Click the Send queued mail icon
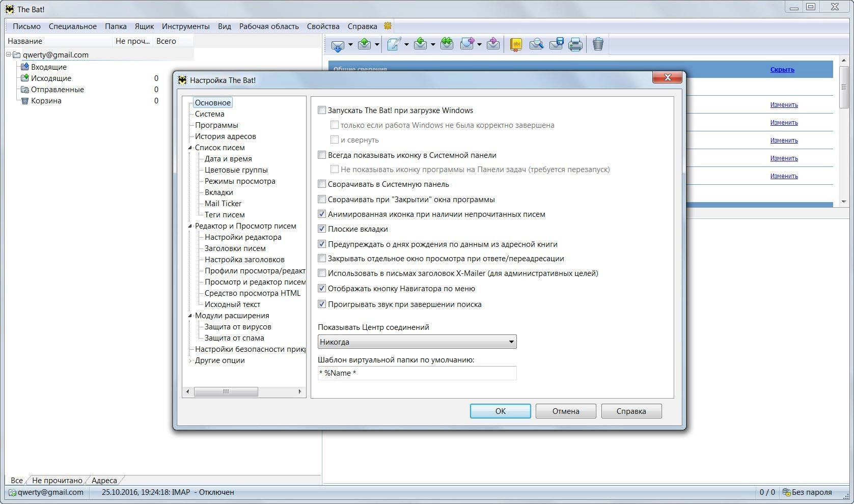This screenshot has height=504, width=854. [x=365, y=44]
